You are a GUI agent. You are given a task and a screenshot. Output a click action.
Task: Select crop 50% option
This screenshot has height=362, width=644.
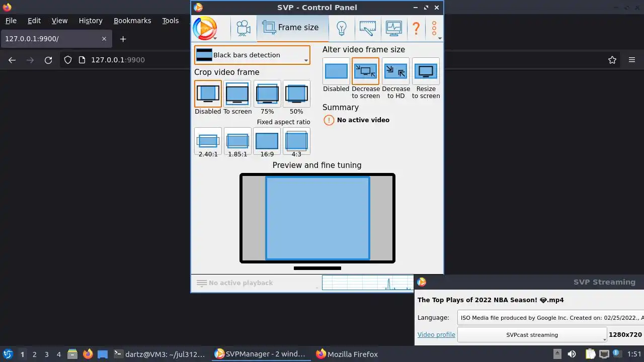pyautogui.click(x=296, y=94)
